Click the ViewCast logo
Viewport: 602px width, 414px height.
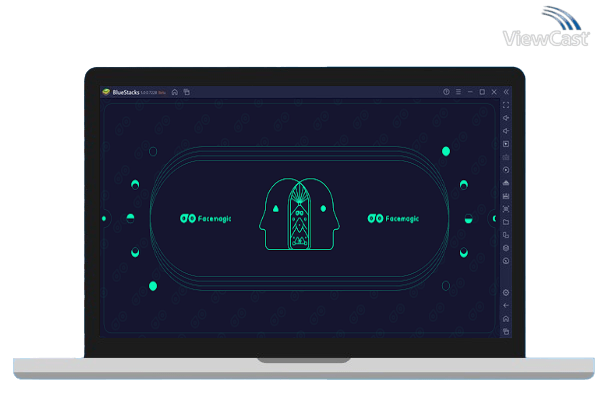point(548,32)
